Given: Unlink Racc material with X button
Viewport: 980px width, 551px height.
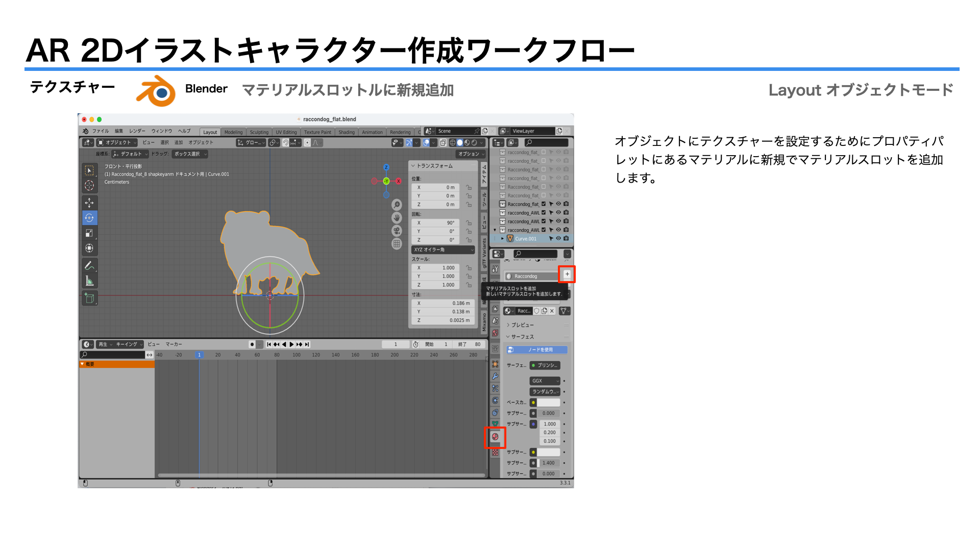Looking at the screenshot, I should (x=552, y=311).
